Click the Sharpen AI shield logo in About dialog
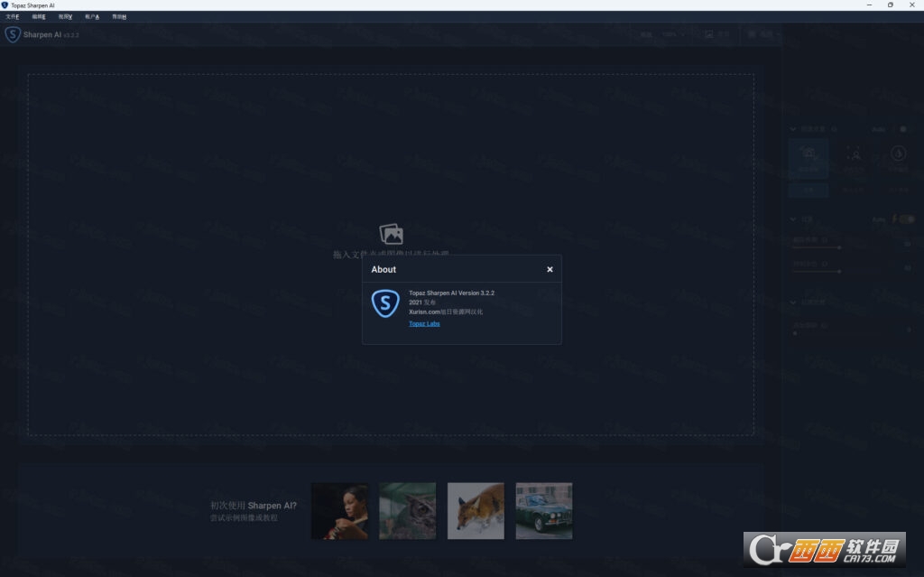The height and width of the screenshot is (577, 924). click(x=385, y=303)
